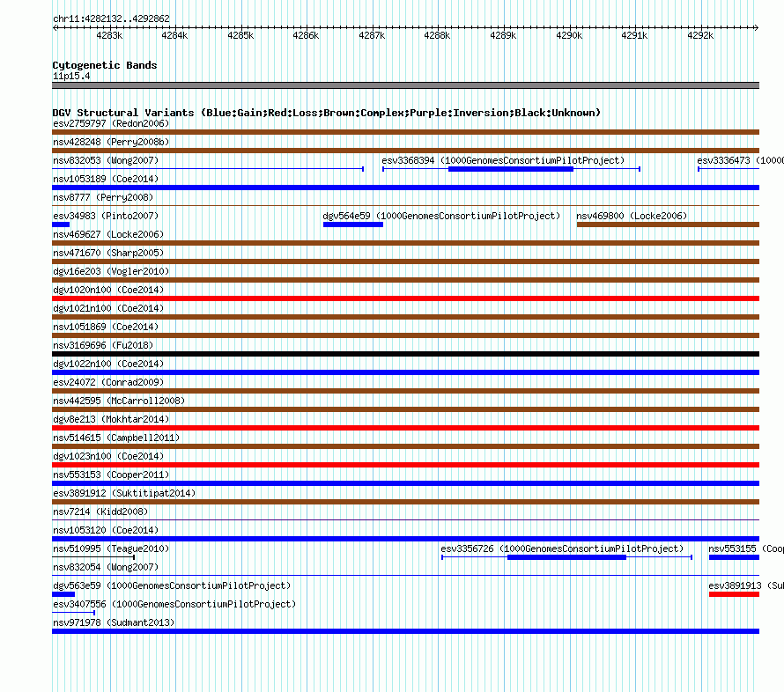Open esv3368394 thick blue variant bar

(x=511, y=169)
